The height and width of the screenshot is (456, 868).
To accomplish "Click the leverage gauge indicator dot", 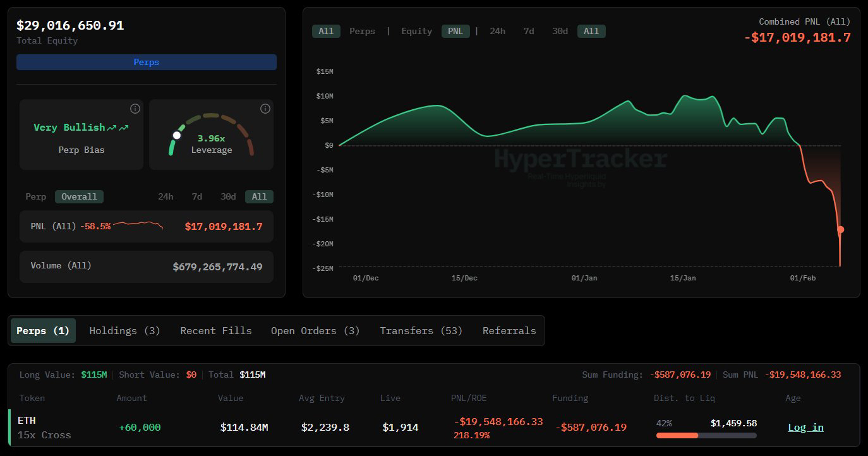I will (x=177, y=135).
